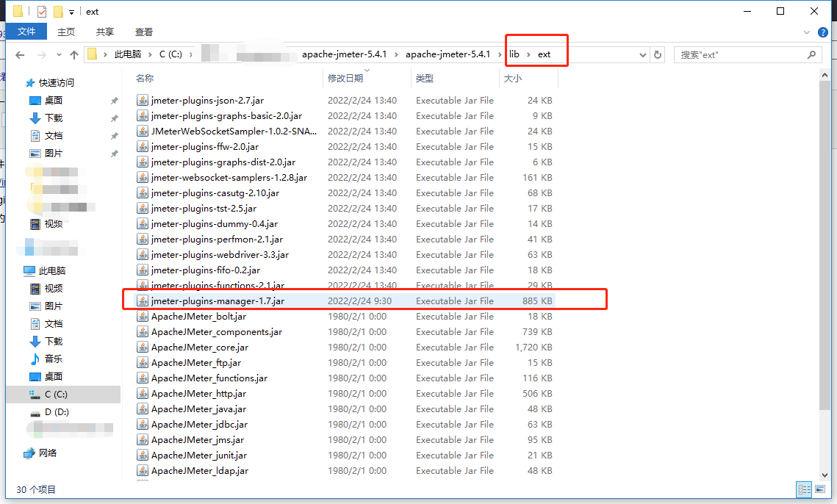Click C (C:) in the address breadcrumb
Screen dimensions: 837x504
pyautogui.click(x=170, y=54)
